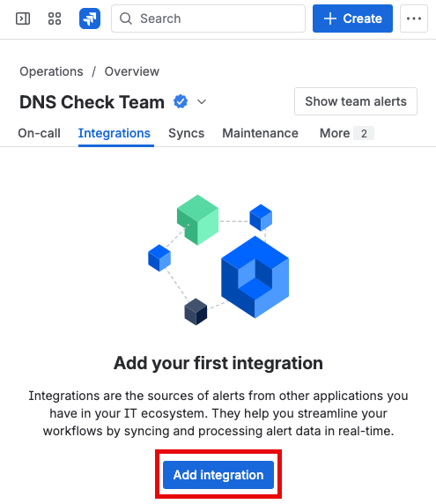Select the Integrations tab
The image size is (436, 504).
(x=114, y=133)
